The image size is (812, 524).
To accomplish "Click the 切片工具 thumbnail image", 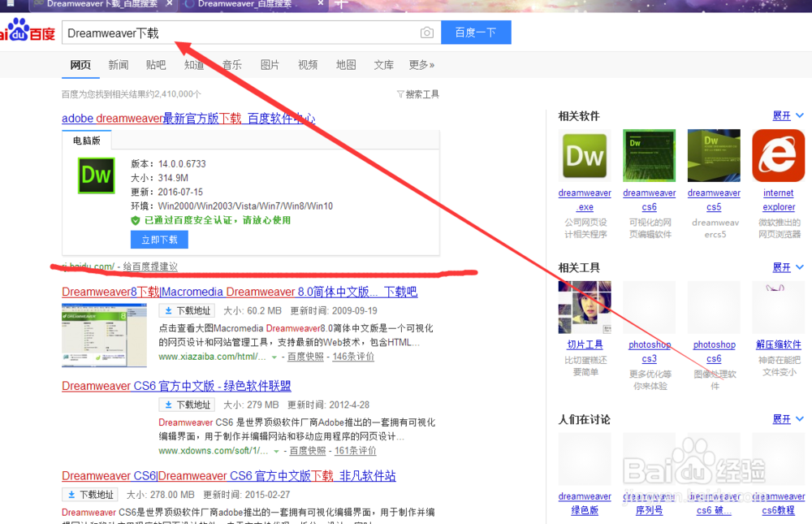I will (x=585, y=307).
